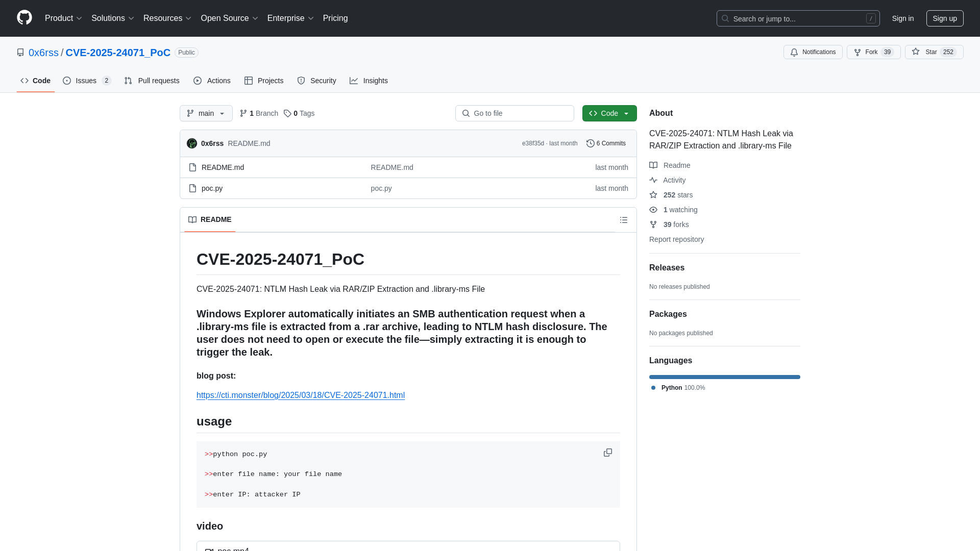The height and width of the screenshot is (551, 980).
Task: Click the Notifications bell button
Action: pyautogui.click(x=813, y=52)
